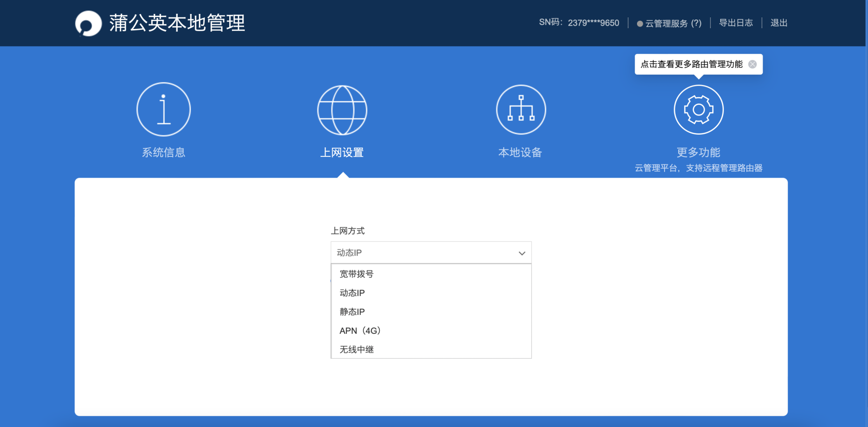Click the dropdown chevron arrow
This screenshot has height=427, width=868.
coord(522,253)
